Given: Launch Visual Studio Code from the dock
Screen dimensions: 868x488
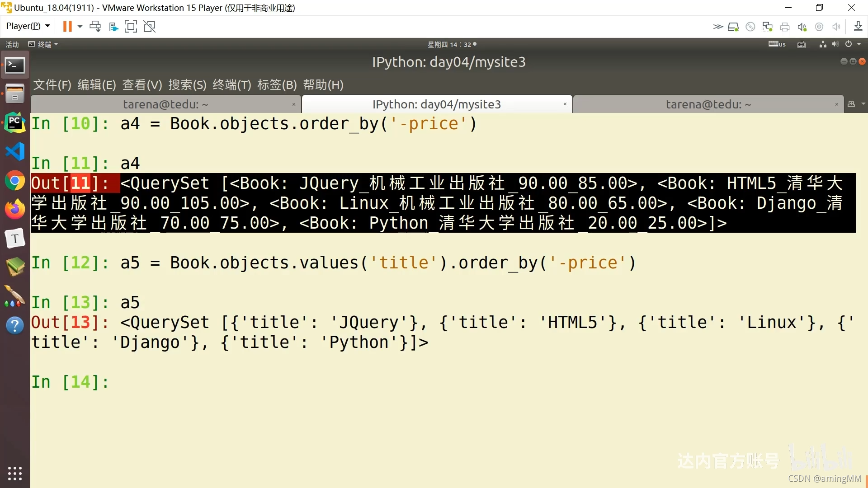Looking at the screenshot, I should point(15,152).
